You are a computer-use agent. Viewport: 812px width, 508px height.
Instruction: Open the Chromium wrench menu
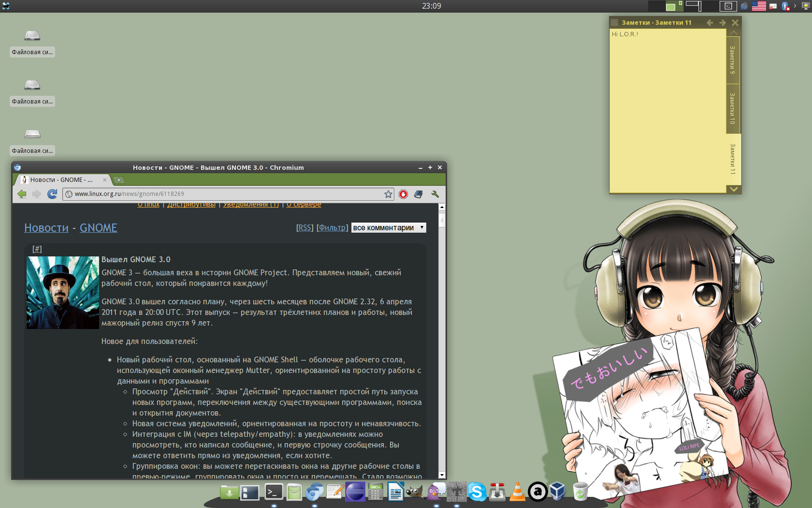(x=435, y=194)
